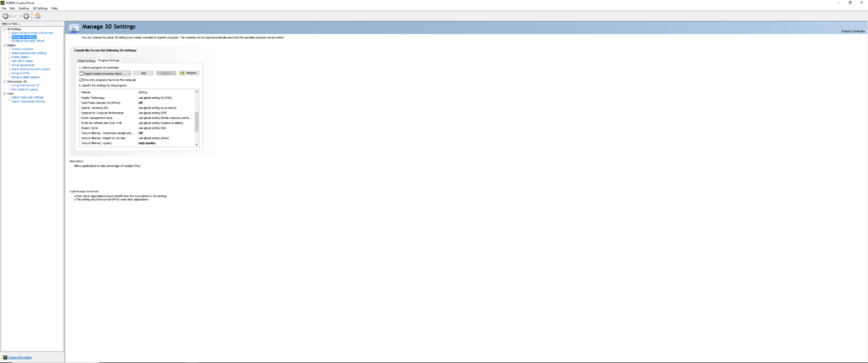The image size is (868, 363).
Task: Open Adjust video image settings
Action: point(29,102)
